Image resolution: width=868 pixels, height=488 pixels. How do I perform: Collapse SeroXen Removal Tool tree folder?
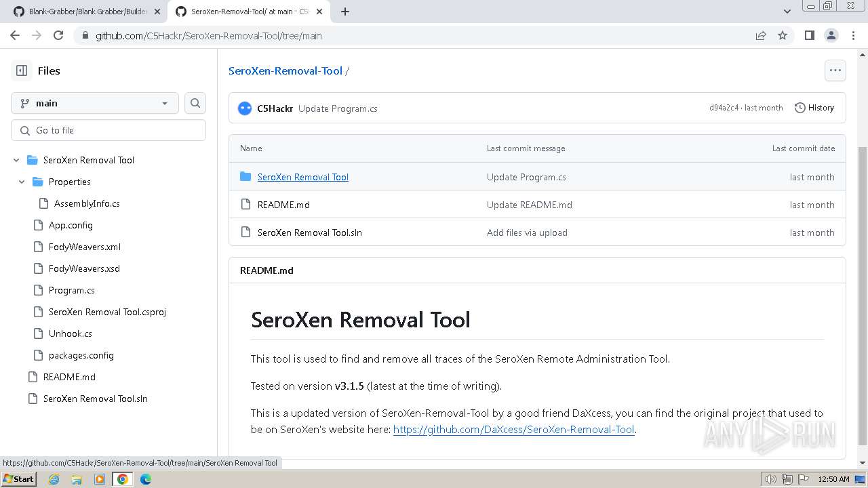[16, 160]
